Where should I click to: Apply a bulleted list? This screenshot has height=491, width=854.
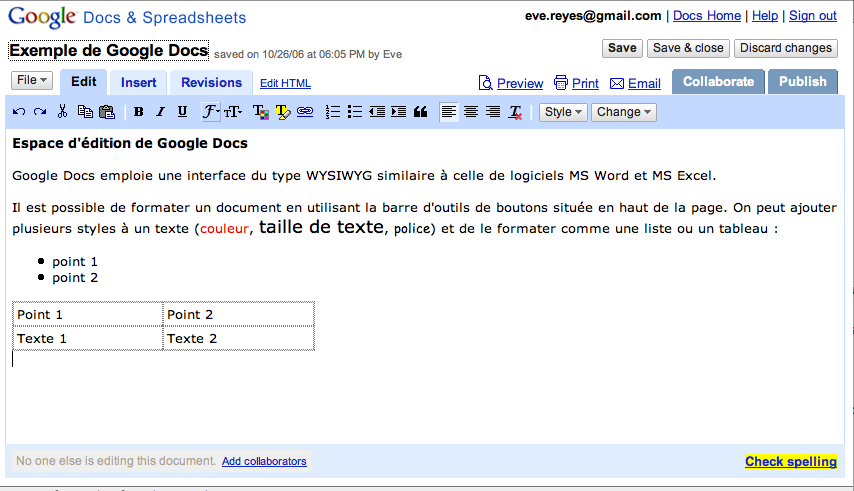tap(355, 112)
